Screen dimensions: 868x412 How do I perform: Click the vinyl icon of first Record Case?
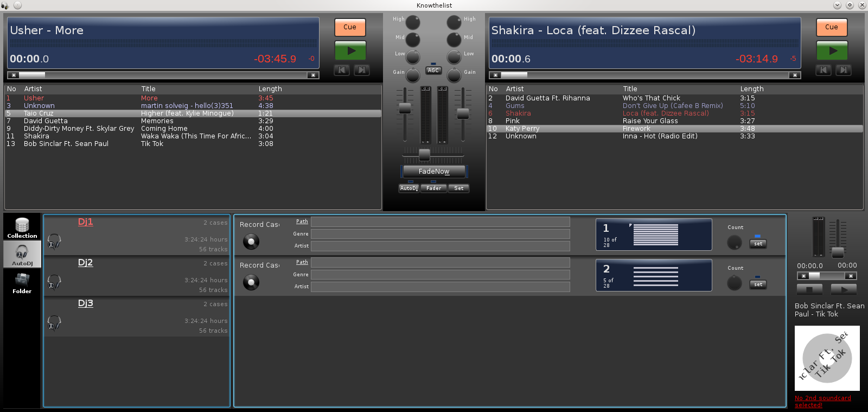(251, 241)
